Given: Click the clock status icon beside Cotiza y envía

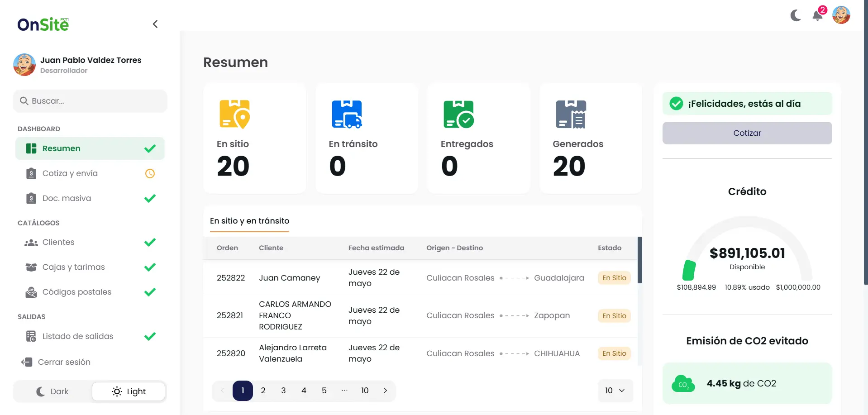Looking at the screenshot, I should (x=150, y=173).
